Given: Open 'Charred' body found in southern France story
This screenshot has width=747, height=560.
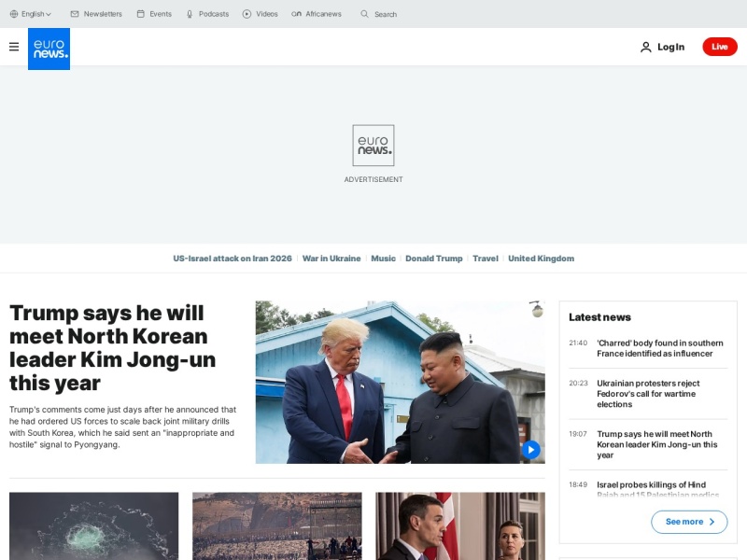Looking at the screenshot, I should [x=660, y=348].
